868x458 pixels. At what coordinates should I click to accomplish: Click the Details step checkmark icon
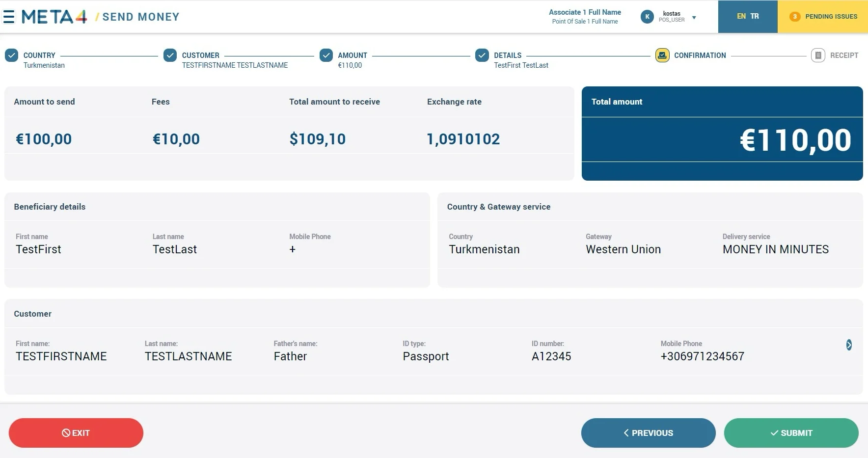click(x=482, y=55)
